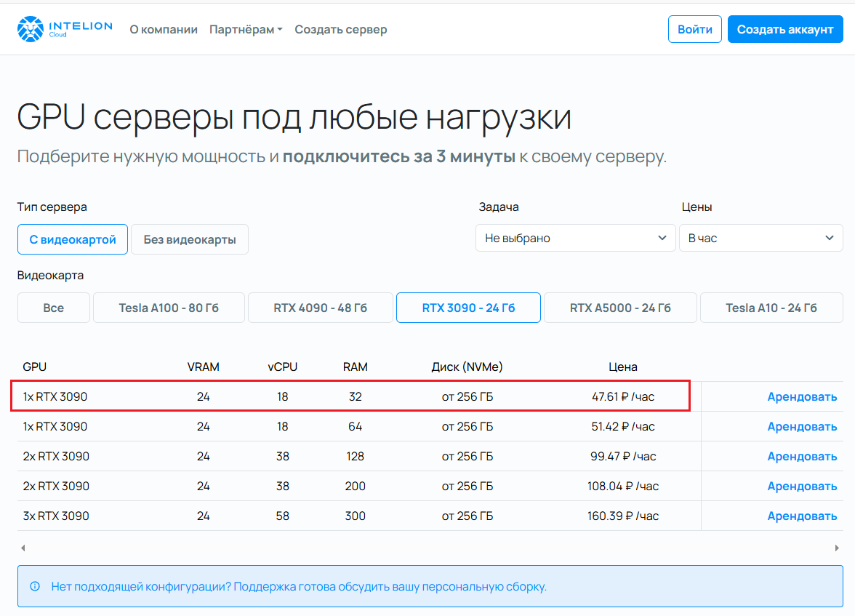855x616 pixels.
Task: Filter by RTX 3090 - 24 Гб
Action: (x=468, y=308)
